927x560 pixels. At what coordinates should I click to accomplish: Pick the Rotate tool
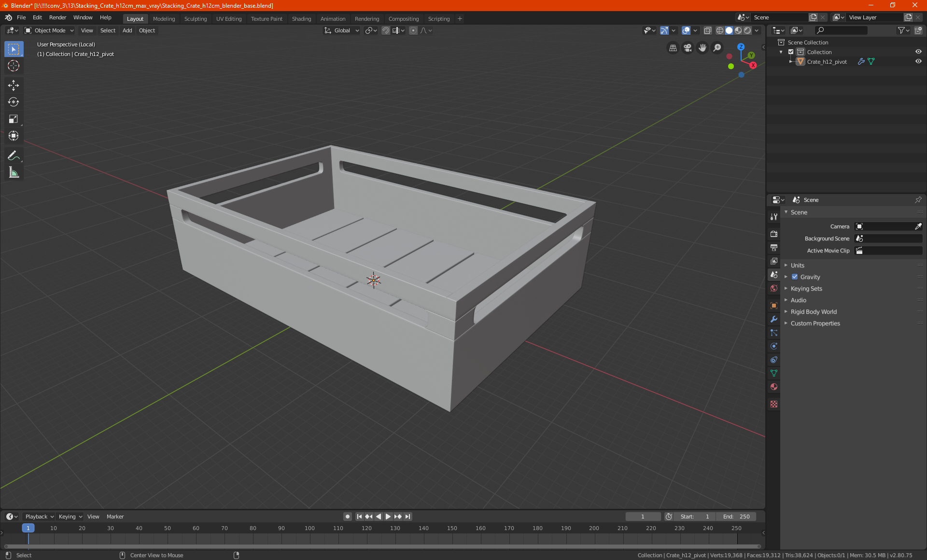[14, 102]
